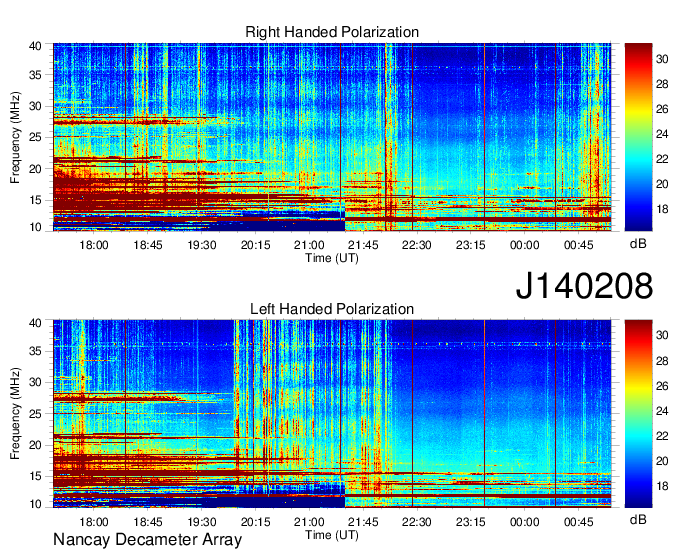The width and height of the screenshot is (680, 552).
Task: Click the 18 dB mark on Left Handed colorbar
Action: (662, 486)
